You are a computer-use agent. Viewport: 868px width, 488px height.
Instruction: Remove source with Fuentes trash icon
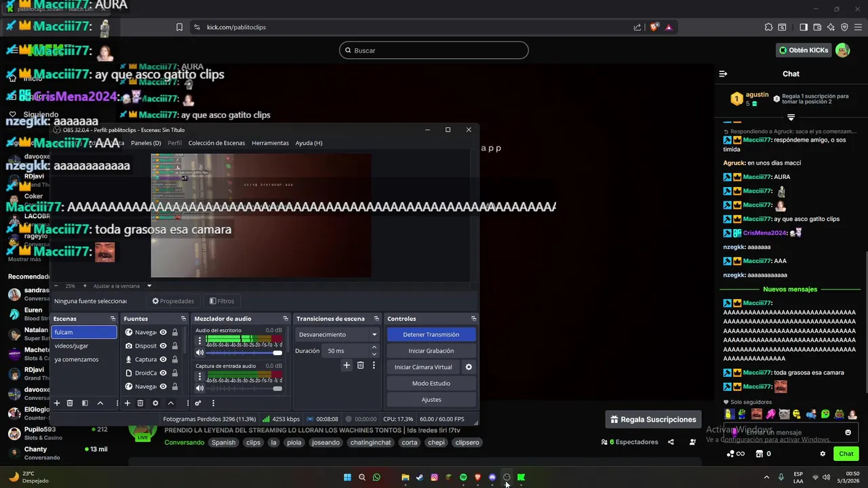pos(140,403)
